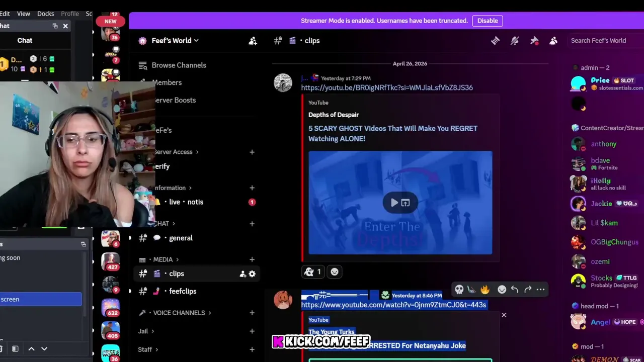Pop out the OBS Chat dock
Screen dimensions: 644x362
point(55,26)
